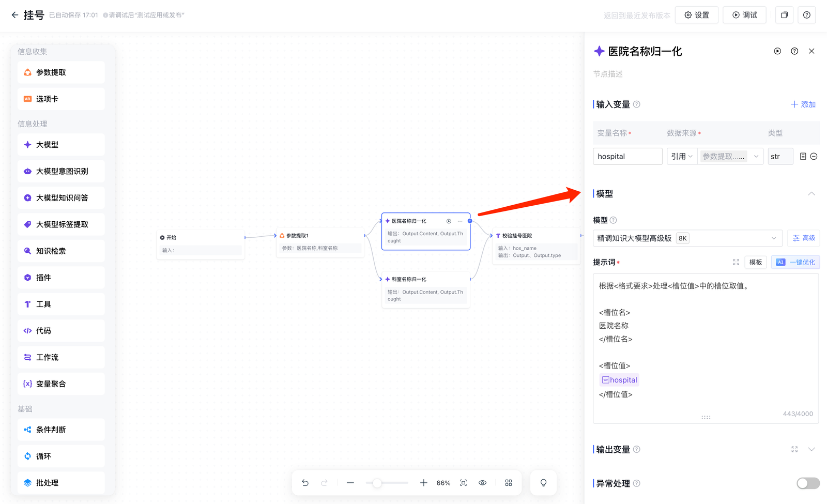Expand the 输出变量 section chevron
827x504 pixels.
(x=811, y=450)
